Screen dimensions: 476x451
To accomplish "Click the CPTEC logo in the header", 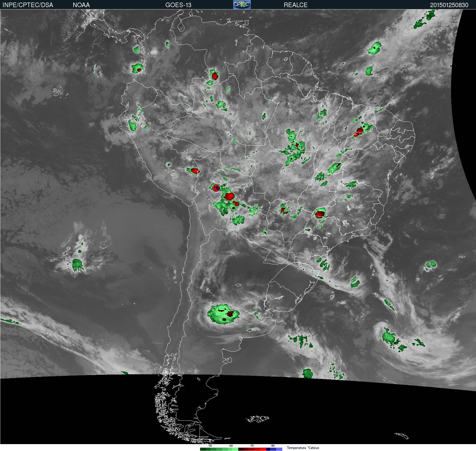I will (x=242, y=5).
